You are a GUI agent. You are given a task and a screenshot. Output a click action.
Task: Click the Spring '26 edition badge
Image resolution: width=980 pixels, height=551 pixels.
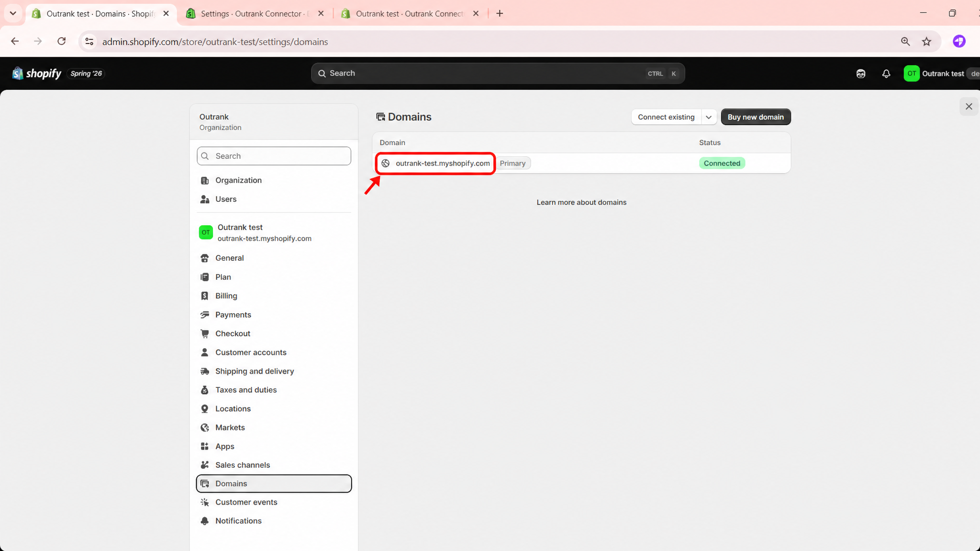click(x=86, y=73)
